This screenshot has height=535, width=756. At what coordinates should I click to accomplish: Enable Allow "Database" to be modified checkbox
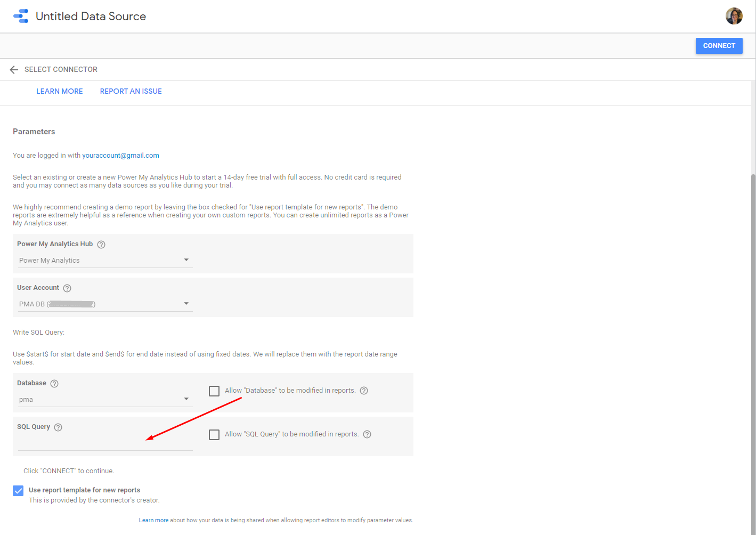coord(214,391)
